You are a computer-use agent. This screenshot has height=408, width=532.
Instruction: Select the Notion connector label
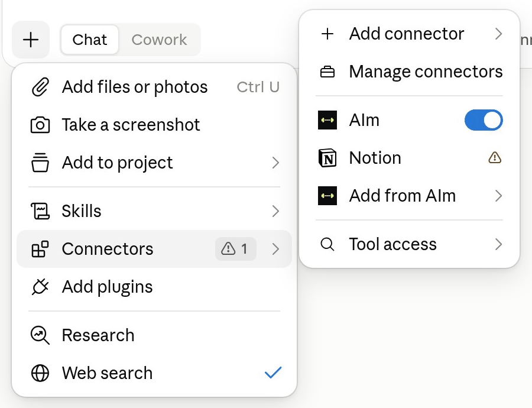tap(375, 158)
